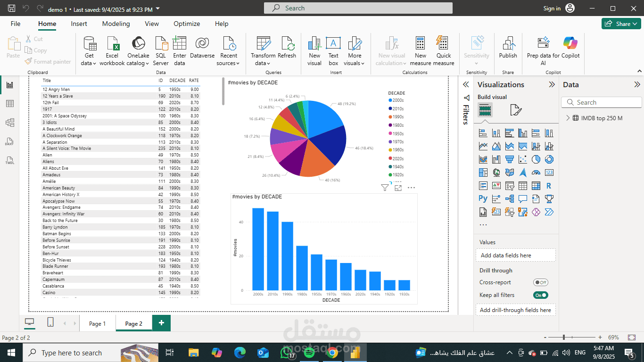The image size is (644, 362).
Task: Click the Publish button
Action: click(508, 48)
